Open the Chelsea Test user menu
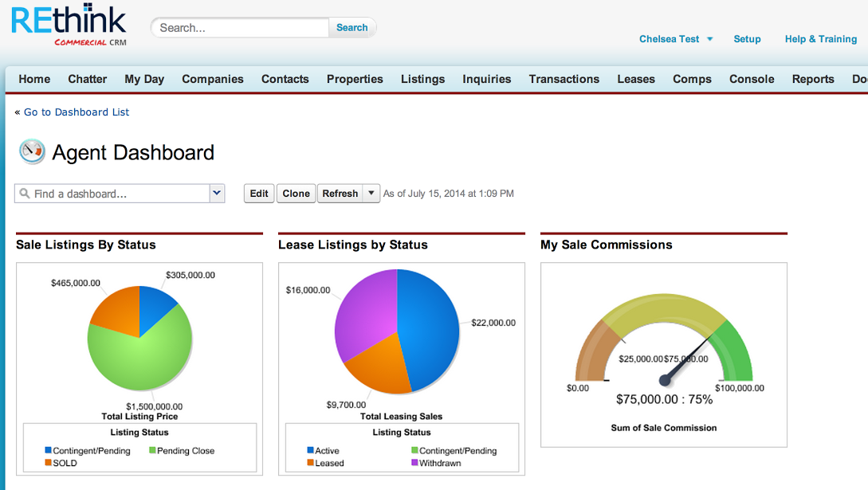This screenshot has width=868, height=490. pos(675,39)
